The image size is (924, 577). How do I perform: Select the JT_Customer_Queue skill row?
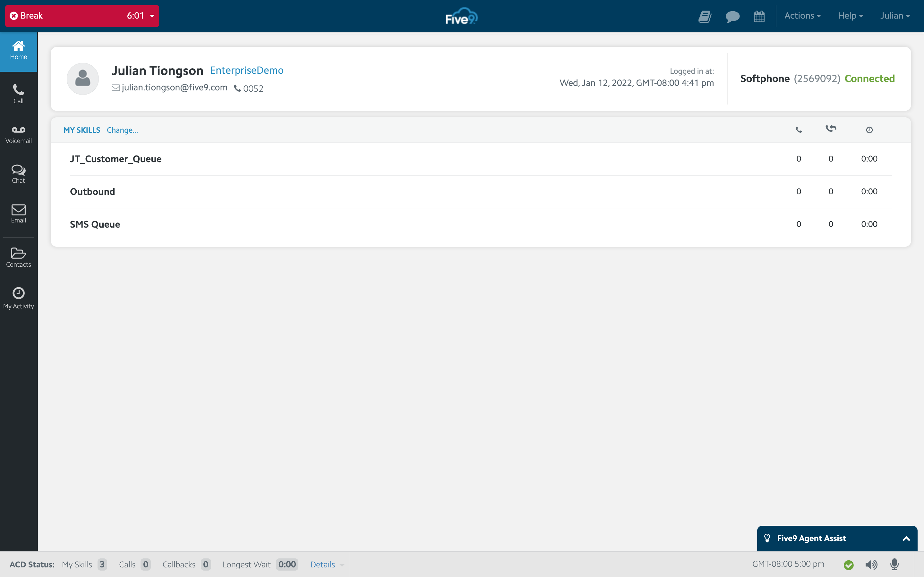coord(116,159)
